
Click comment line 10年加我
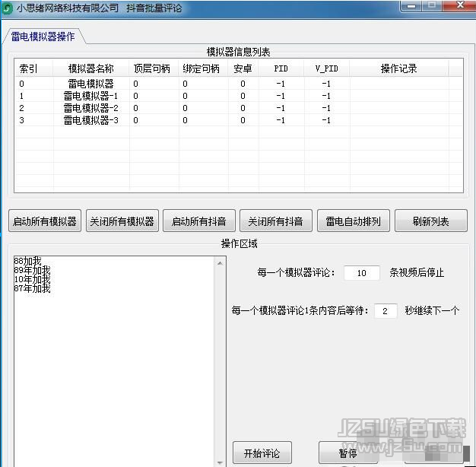(x=32, y=279)
